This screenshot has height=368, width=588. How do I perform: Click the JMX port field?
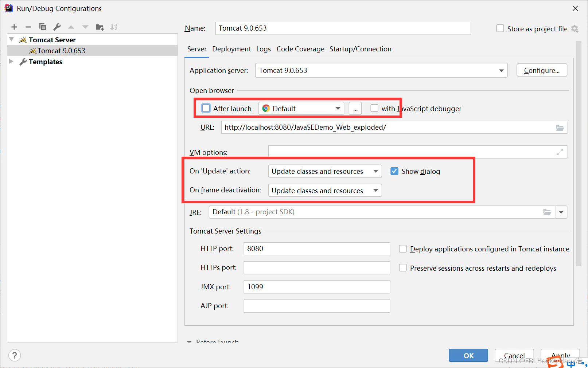tap(317, 287)
